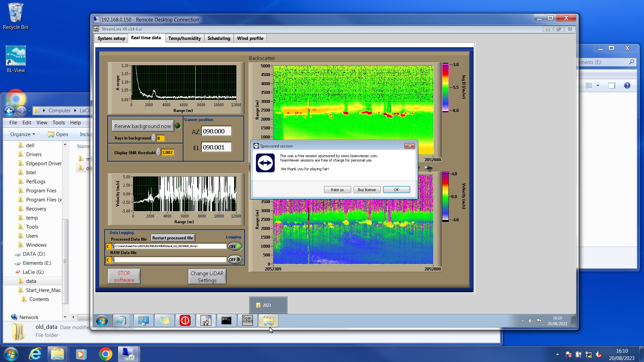Click the remote Windows Start orb
This screenshot has height=362, width=644.
pos(102,321)
